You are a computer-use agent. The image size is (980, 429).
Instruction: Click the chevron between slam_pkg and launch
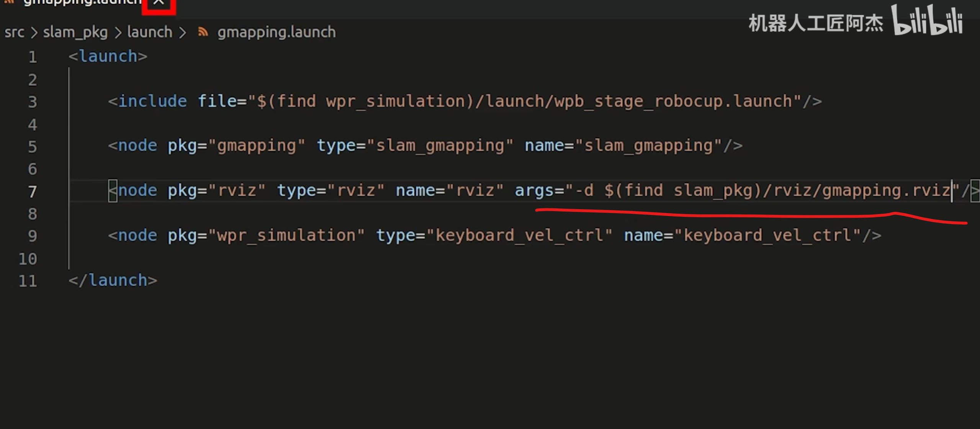(x=118, y=33)
